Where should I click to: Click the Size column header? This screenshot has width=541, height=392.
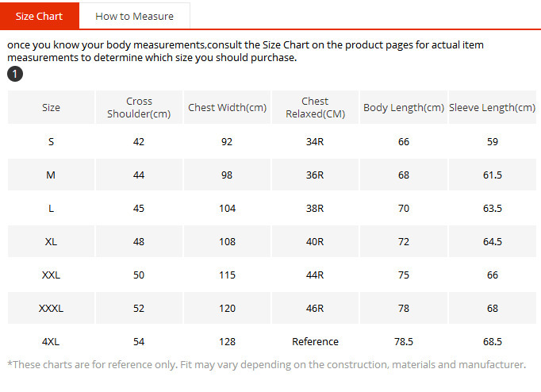[51, 108]
